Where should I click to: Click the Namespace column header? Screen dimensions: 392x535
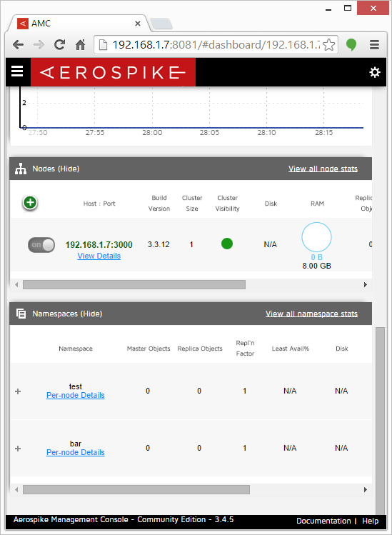(x=76, y=349)
